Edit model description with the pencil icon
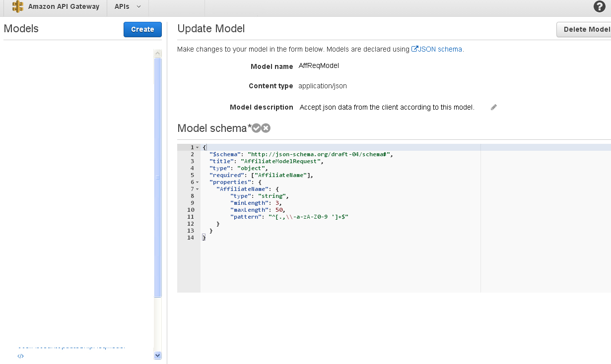 click(x=494, y=107)
